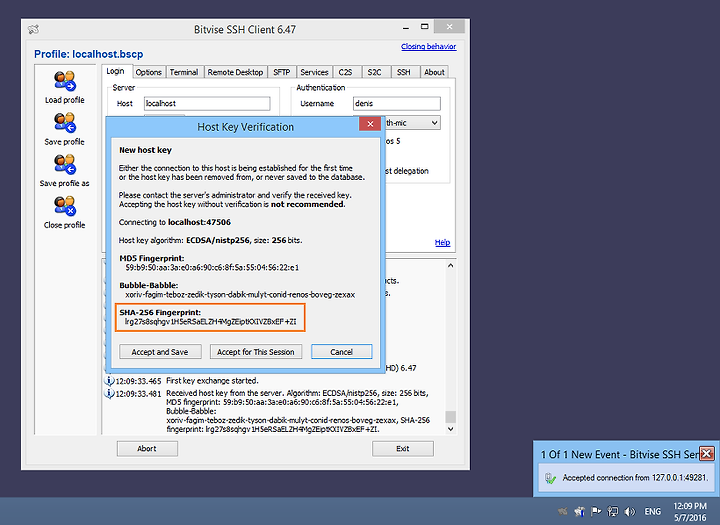Click 'Profile: localhost.bscp' heading
Viewport: 720px width, 525px height.
pos(89,54)
